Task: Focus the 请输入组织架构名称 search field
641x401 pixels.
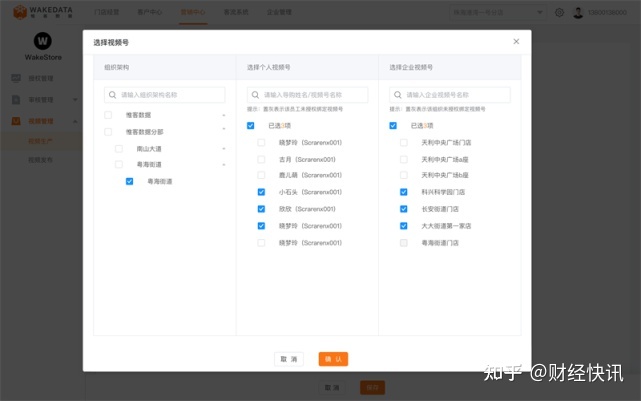Action: [x=164, y=95]
